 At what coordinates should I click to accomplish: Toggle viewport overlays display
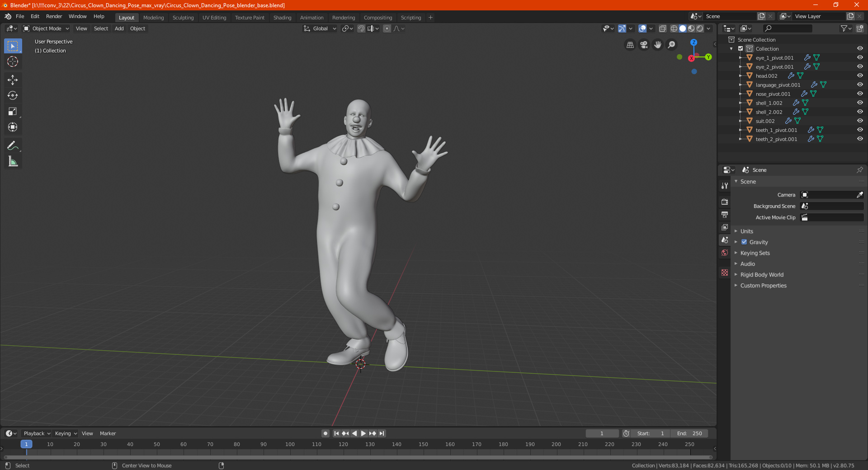[642, 28]
